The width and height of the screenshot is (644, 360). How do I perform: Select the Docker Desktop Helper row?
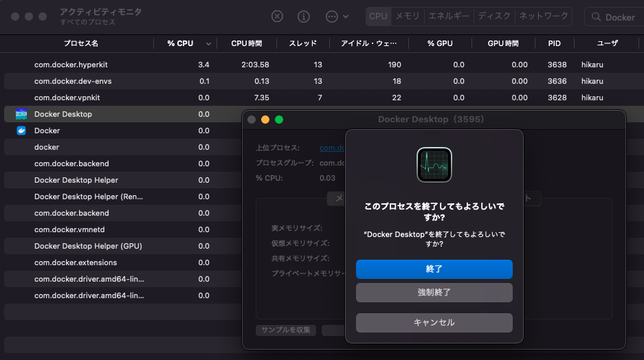[123, 180]
